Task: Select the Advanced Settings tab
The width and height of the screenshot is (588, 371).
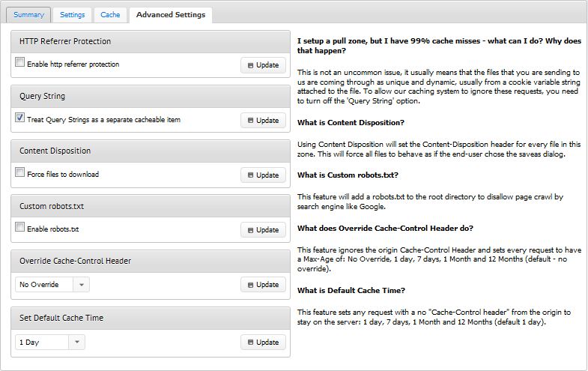Action: point(171,15)
